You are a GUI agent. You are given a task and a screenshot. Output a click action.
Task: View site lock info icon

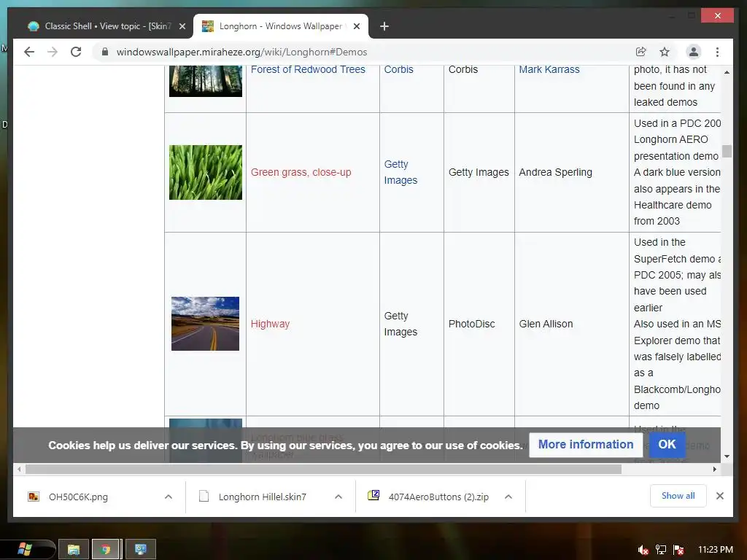coord(105,52)
